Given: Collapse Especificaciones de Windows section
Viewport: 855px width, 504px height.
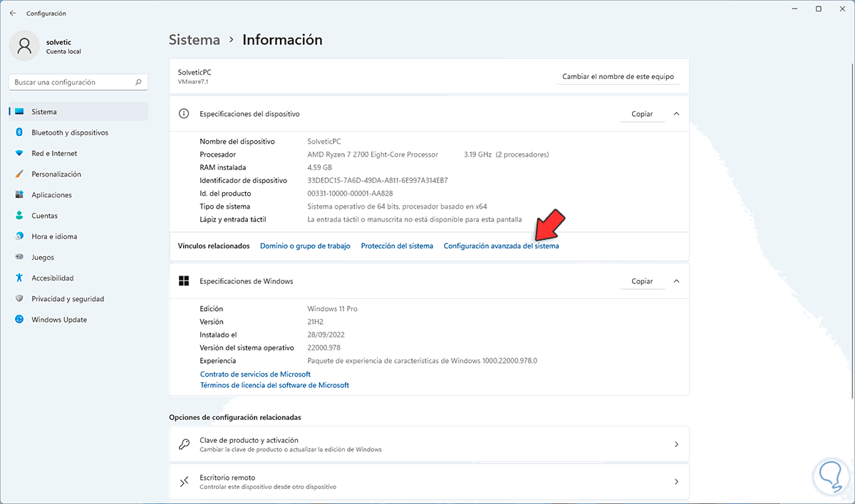Looking at the screenshot, I should coord(676,281).
